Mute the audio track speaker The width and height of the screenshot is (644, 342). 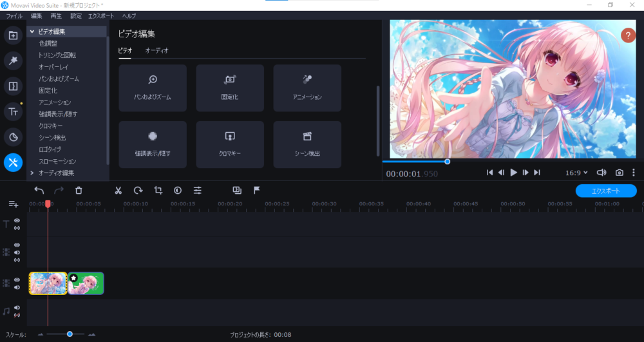(17, 307)
